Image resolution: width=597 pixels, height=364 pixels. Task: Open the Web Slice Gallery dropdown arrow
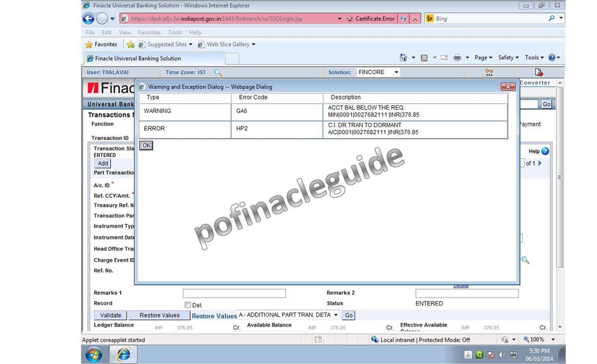coord(253,44)
